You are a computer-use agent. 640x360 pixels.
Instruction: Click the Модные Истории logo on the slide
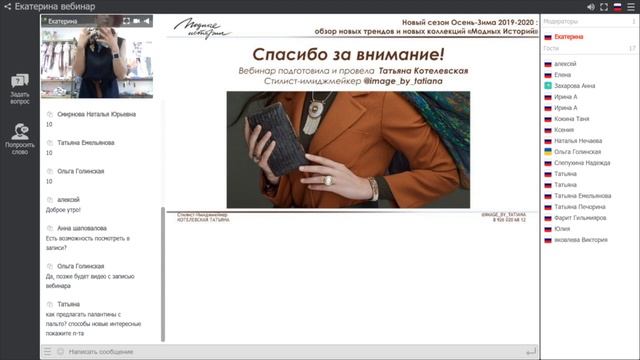click(x=202, y=28)
